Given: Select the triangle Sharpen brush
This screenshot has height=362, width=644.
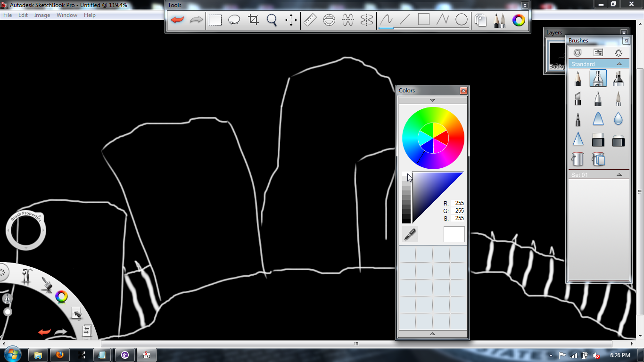Looking at the screenshot, I should (578, 139).
